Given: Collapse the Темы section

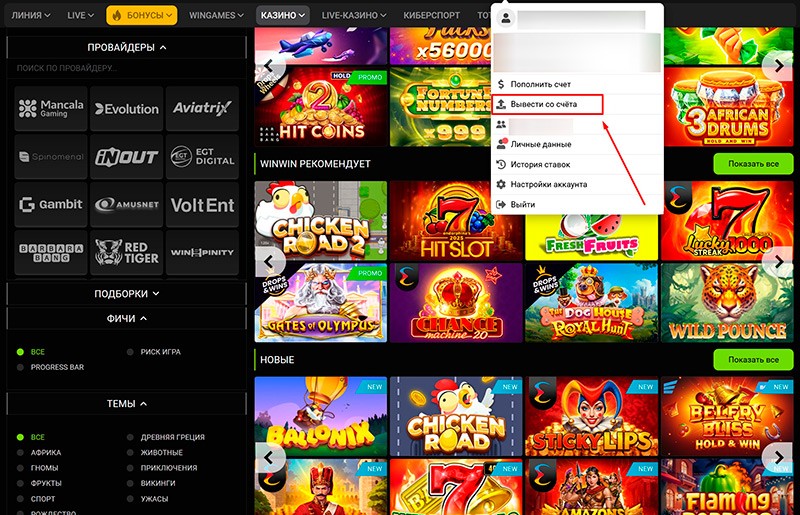Looking at the screenshot, I should tap(127, 403).
